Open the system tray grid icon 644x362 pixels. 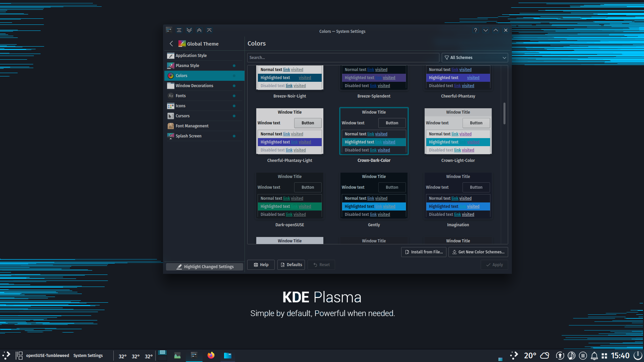tap(604, 356)
